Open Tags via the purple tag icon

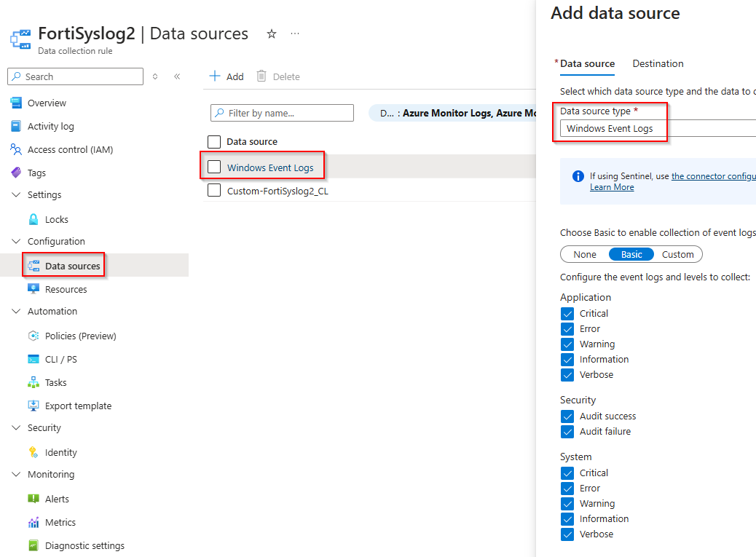16,173
